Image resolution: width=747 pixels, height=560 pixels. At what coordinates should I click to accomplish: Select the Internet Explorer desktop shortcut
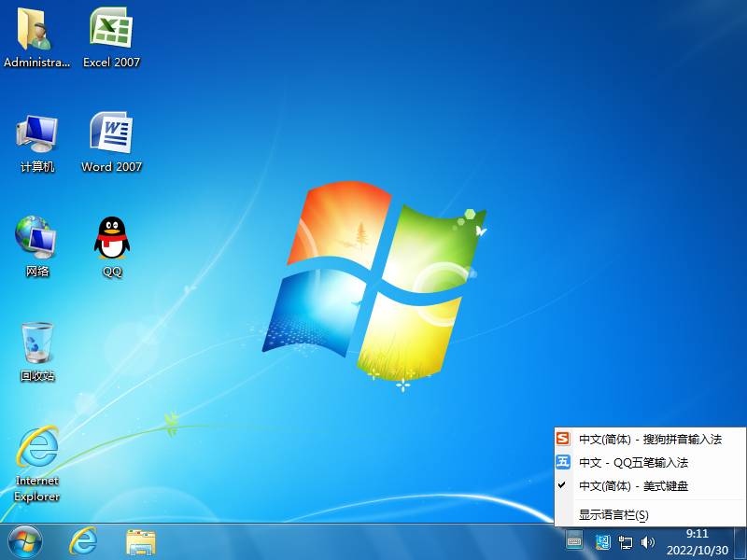[37, 450]
